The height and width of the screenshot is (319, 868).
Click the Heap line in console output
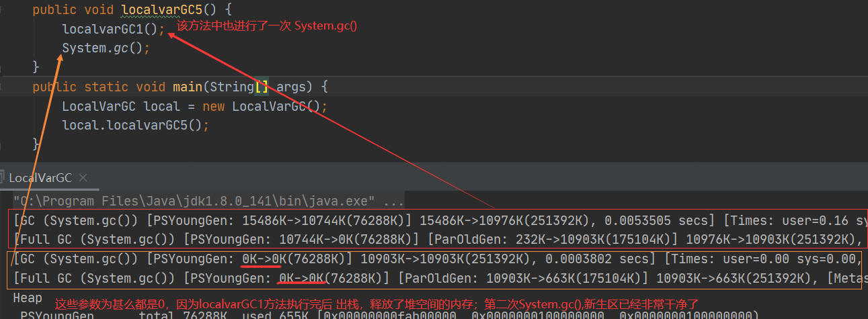pos(28,298)
